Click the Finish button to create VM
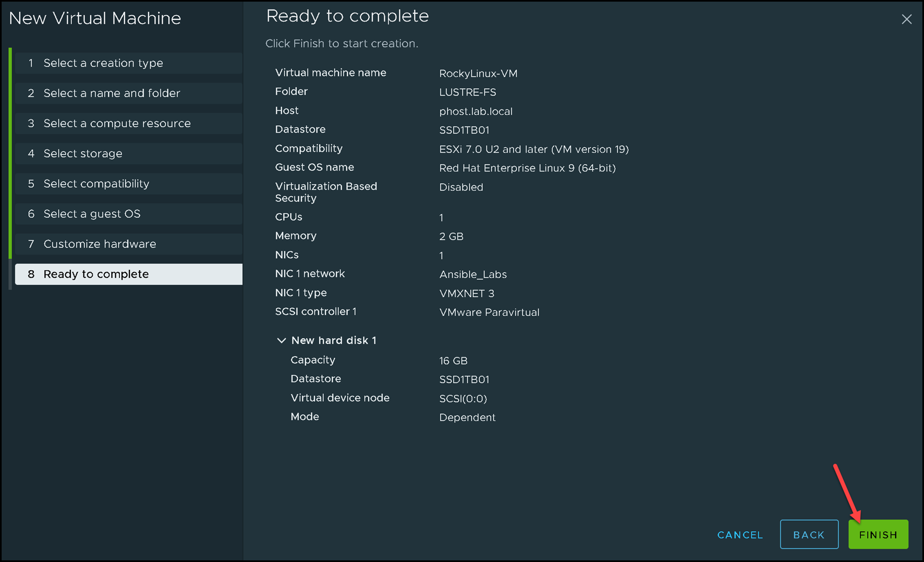The width and height of the screenshot is (924, 562). pyautogui.click(x=878, y=534)
